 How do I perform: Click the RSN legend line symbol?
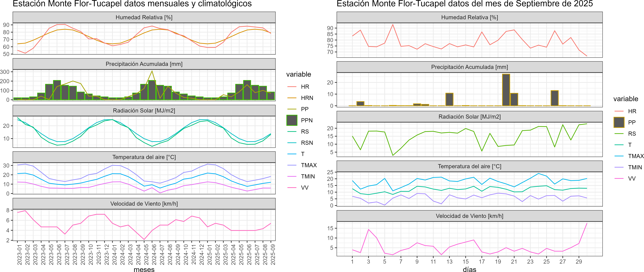(292, 143)
